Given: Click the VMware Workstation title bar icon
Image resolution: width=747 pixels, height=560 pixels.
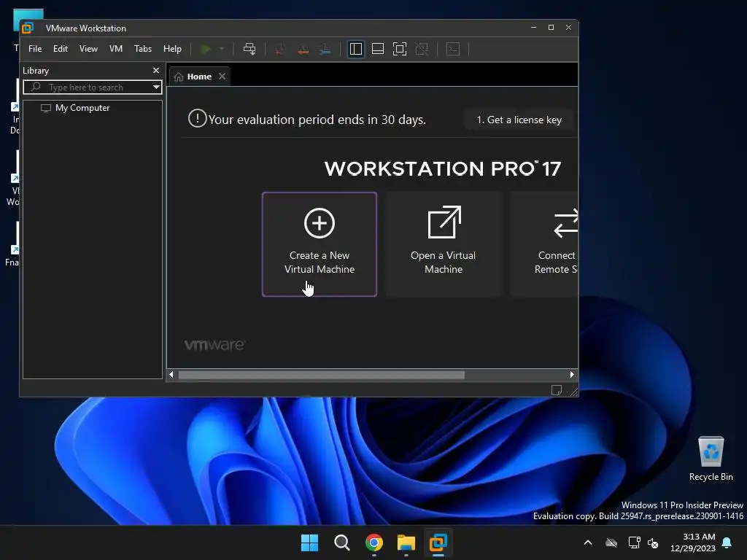Looking at the screenshot, I should 28,28.
